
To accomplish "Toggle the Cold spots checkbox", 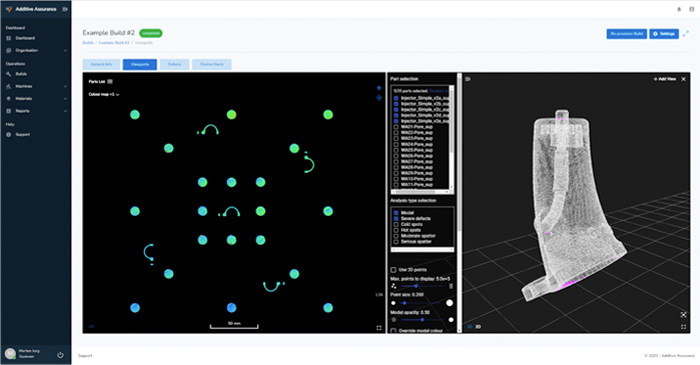I will (x=396, y=224).
